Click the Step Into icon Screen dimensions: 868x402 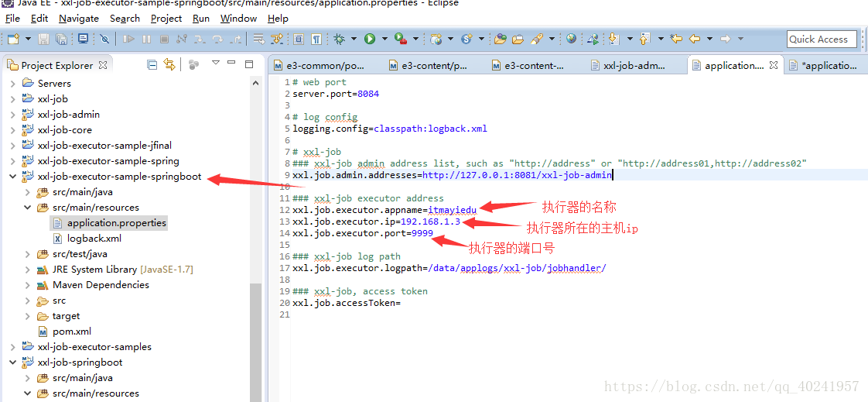coord(200,39)
